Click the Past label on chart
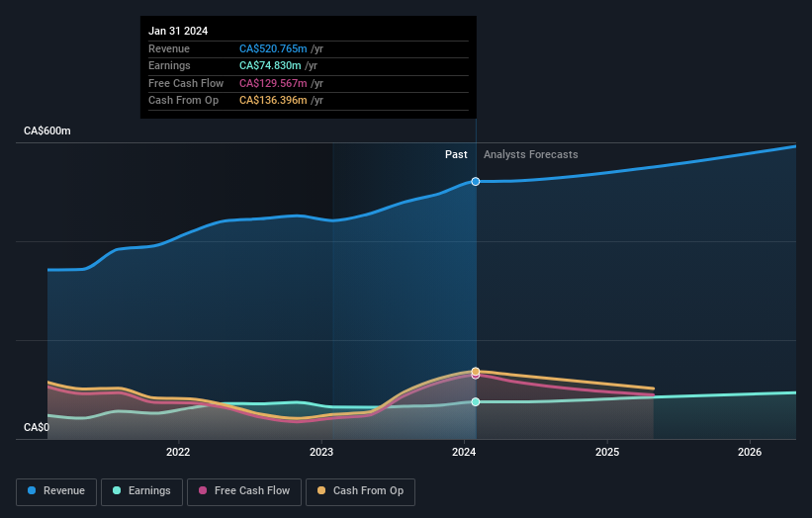Viewport: 812px width, 518px height. tap(456, 155)
